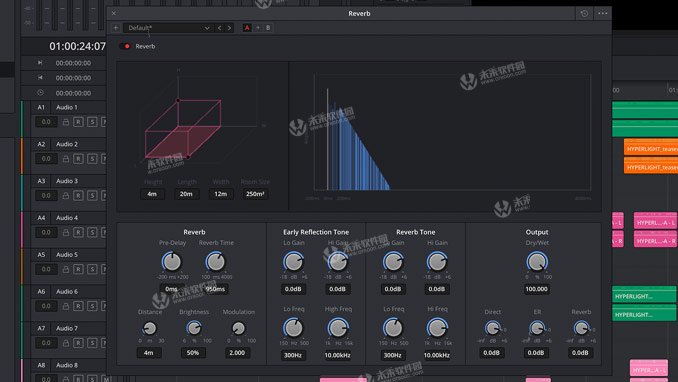Solo the Audio 1 track
Image resolution: width=678 pixels, height=382 pixels.
tap(92, 122)
